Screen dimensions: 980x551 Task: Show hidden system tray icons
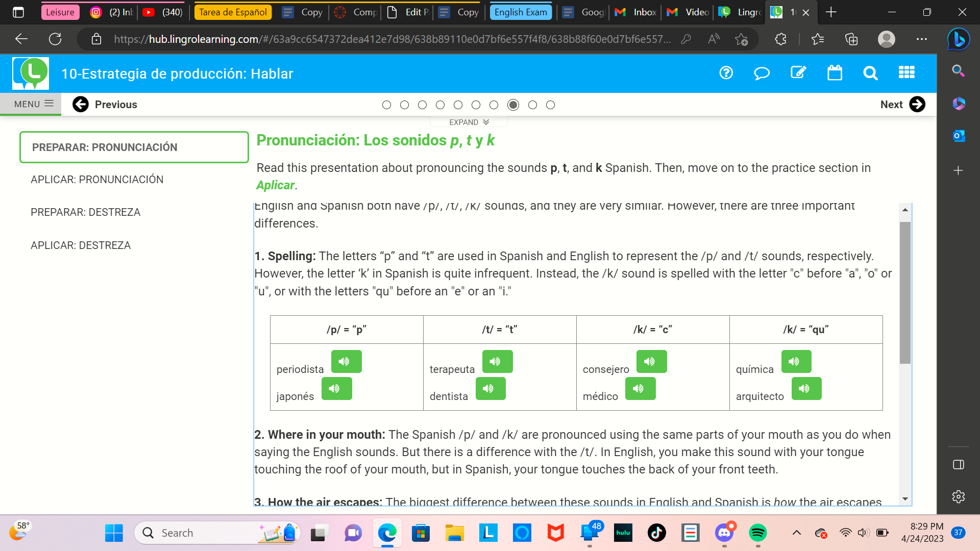coord(796,533)
